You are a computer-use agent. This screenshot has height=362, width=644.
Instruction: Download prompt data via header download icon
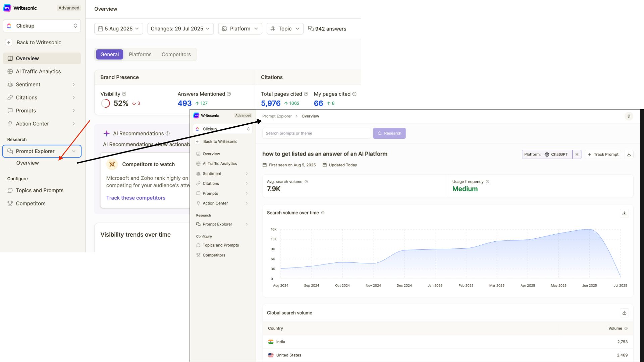click(629, 155)
